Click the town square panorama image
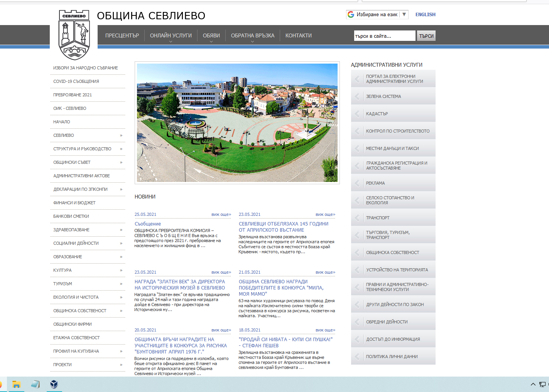549x392 pixels. coord(237,123)
